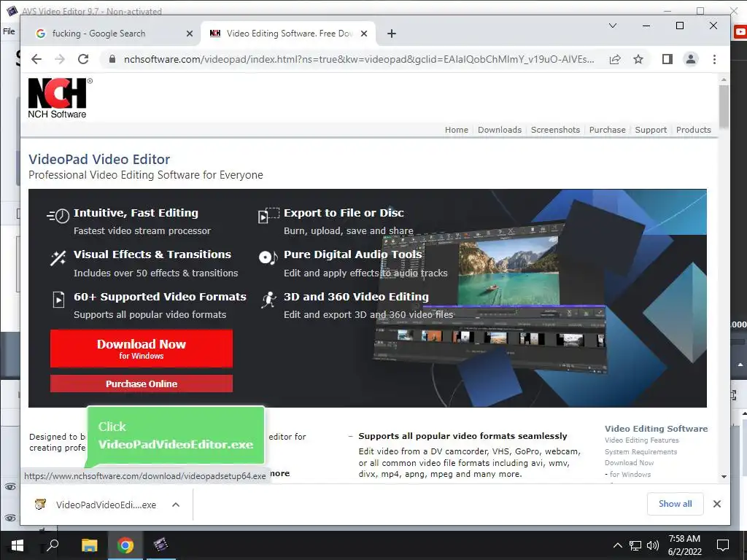Select the Video Editing Software tab
747x560 pixels.
point(289,34)
